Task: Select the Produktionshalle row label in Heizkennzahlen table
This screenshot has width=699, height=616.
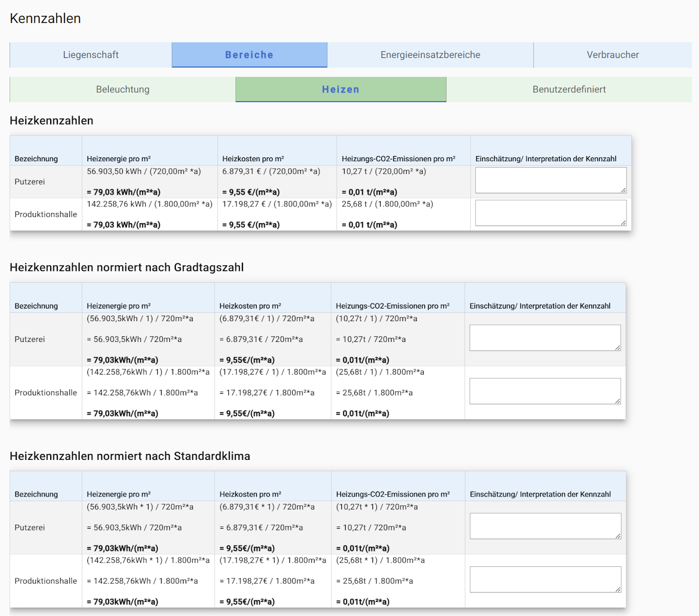Action: click(x=46, y=215)
